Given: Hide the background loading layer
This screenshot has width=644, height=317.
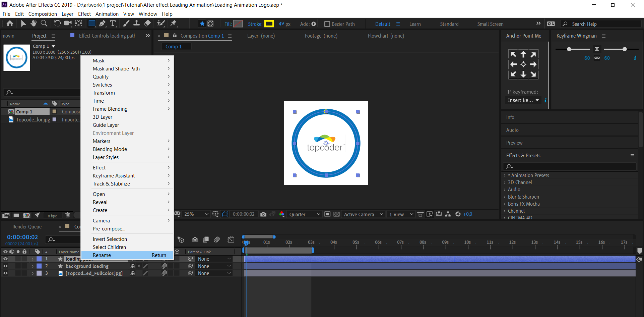Looking at the screenshot, I should coord(5,266).
